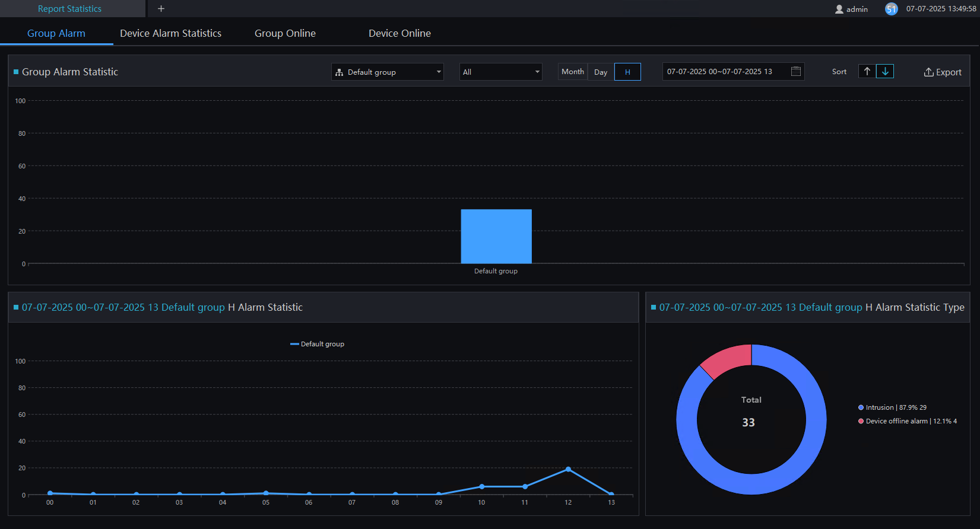Switch to Group Online tab

click(285, 33)
